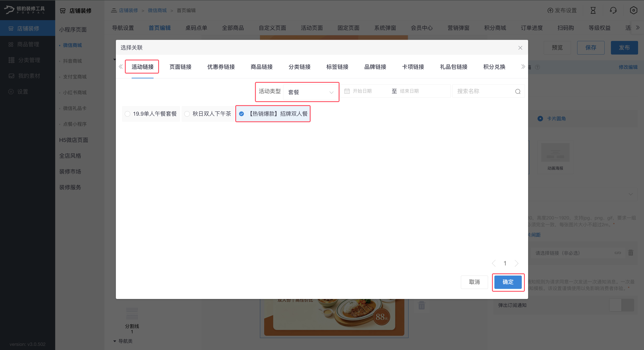Image resolution: width=644 pixels, height=350 pixels.
Task: Click the calendar icon by start date
Action: tap(347, 91)
